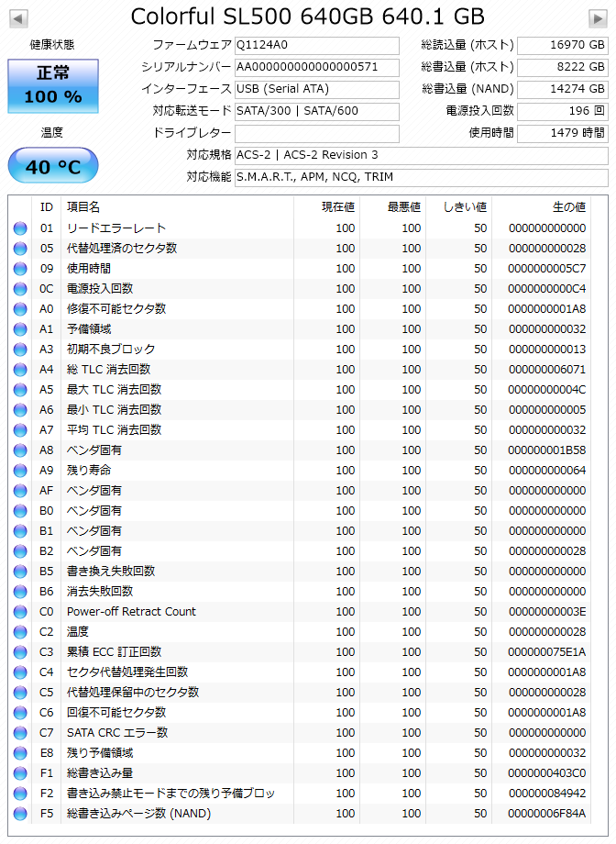Select the F2 書き込み禁止モードまでの残り予備ブロッ text

pyautogui.click(x=170, y=794)
